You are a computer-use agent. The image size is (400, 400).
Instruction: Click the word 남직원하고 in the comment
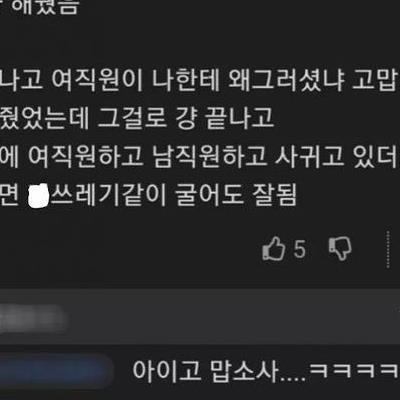click(210, 157)
